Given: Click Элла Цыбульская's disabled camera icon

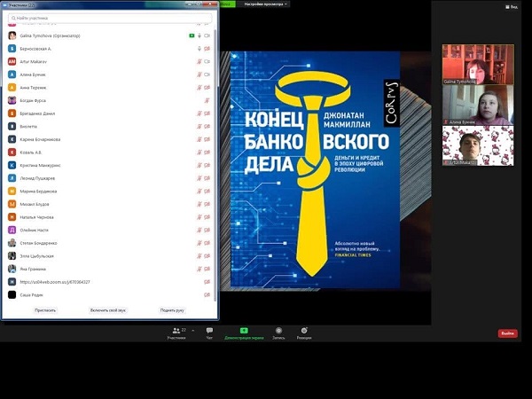Looking at the screenshot, I should [207, 256].
